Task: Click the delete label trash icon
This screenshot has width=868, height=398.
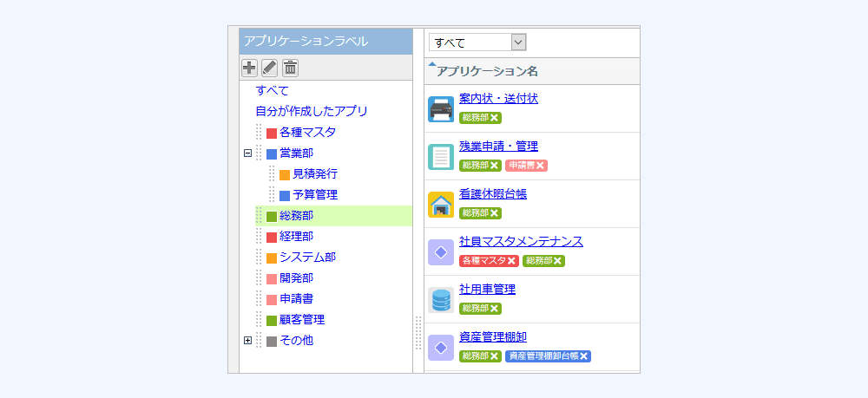Action: [x=290, y=68]
